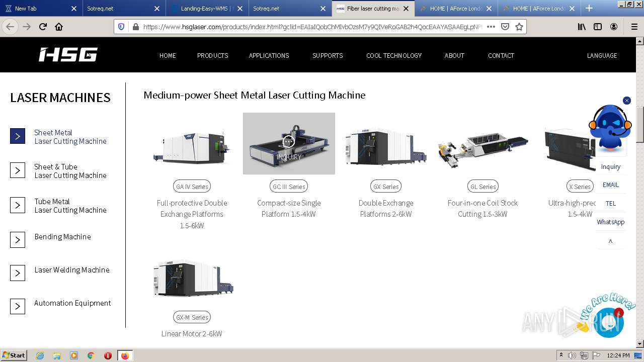
Task: Click TEL in side panel
Action: click(610, 203)
